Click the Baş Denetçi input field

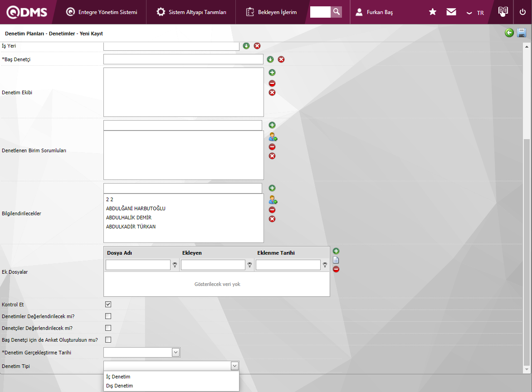click(183, 59)
